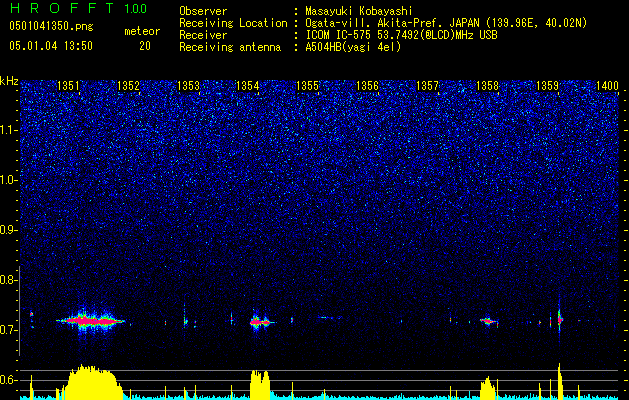This screenshot has height=400, width=629.
Task: Click the long meteor echo near 1351
Action: tap(91, 321)
